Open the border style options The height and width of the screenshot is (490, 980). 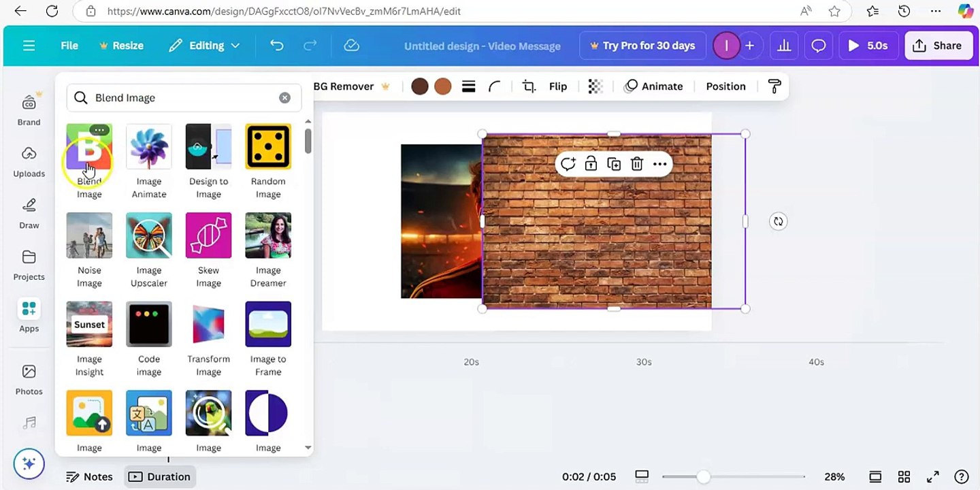[468, 86]
